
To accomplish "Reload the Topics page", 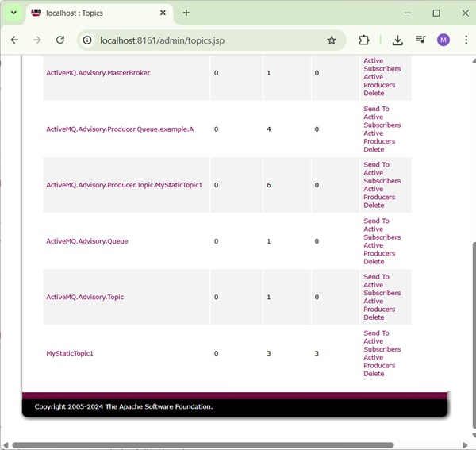I will pos(60,40).
